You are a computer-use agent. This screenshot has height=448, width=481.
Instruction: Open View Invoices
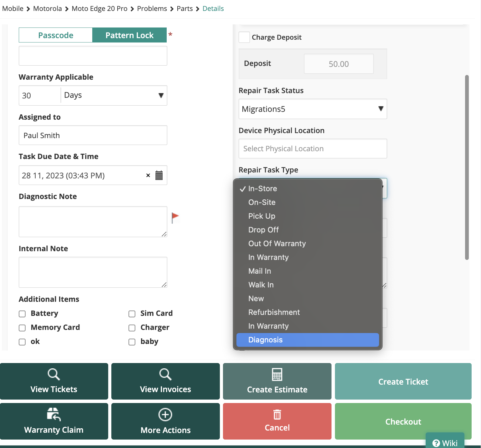[x=165, y=381]
